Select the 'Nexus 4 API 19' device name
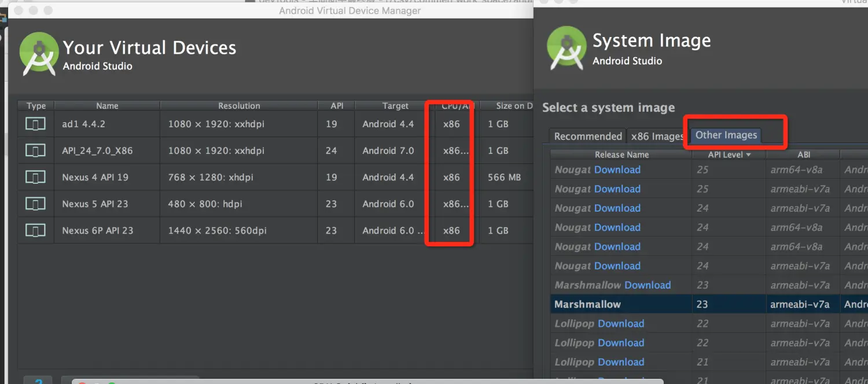 tap(95, 178)
